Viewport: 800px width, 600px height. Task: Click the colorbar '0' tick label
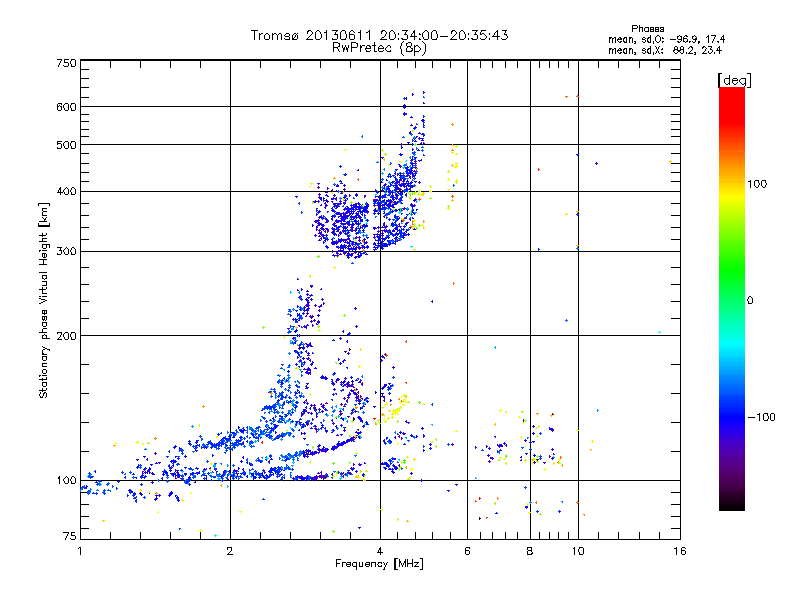(750, 300)
